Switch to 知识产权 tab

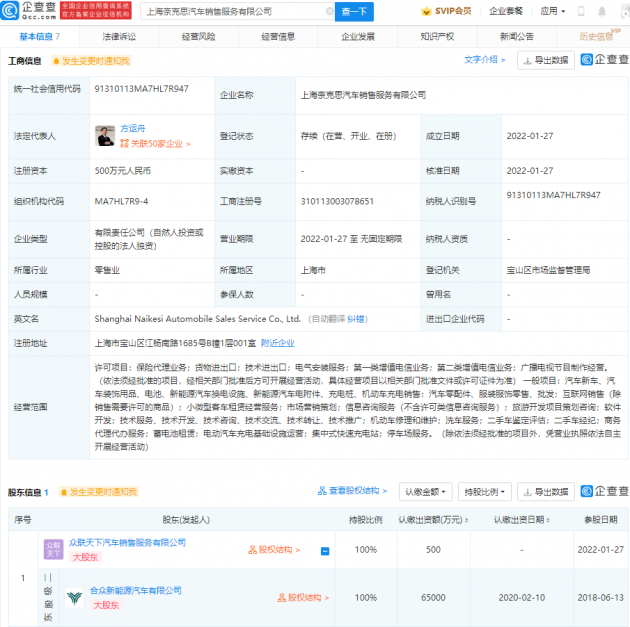(437, 37)
